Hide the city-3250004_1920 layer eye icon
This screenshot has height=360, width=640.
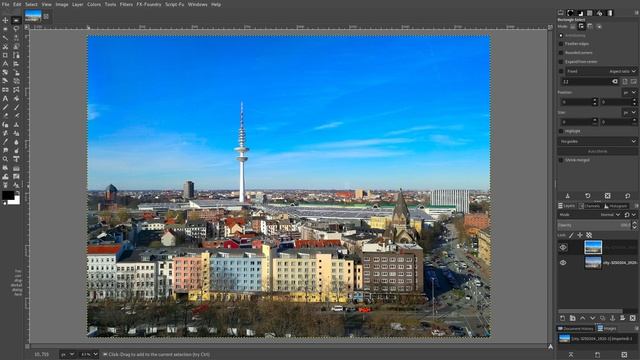(563, 263)
